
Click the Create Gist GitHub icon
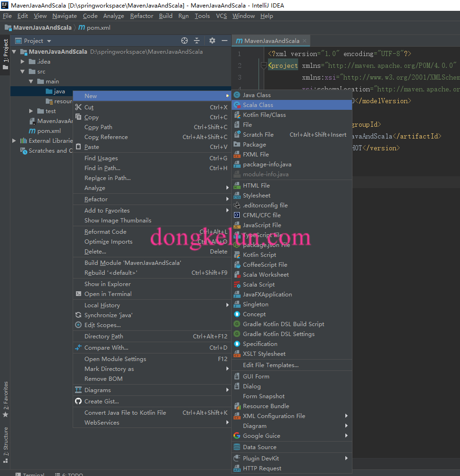(78, 402)
